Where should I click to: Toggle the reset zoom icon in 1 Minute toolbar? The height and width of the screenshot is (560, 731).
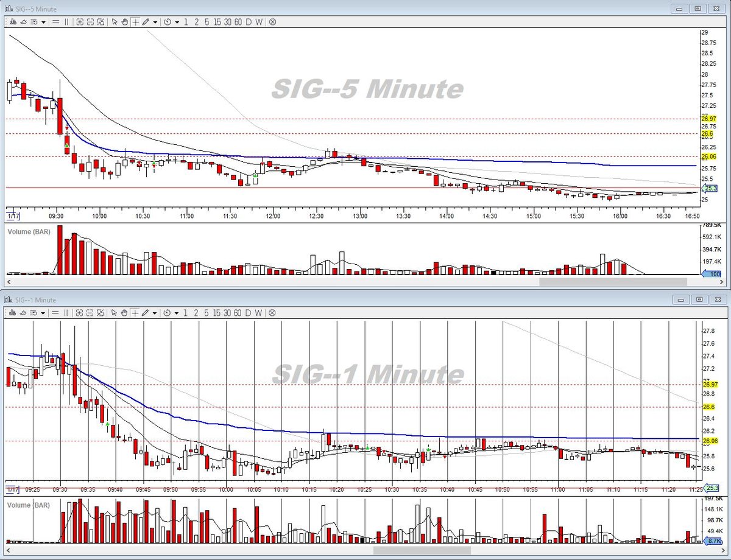point(101,313)
